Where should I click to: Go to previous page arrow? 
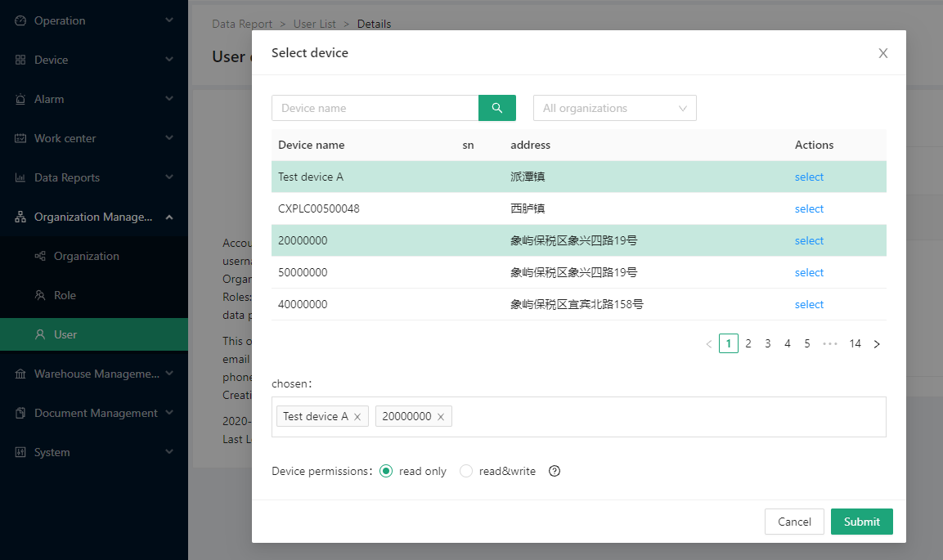[x=709, y=343]
